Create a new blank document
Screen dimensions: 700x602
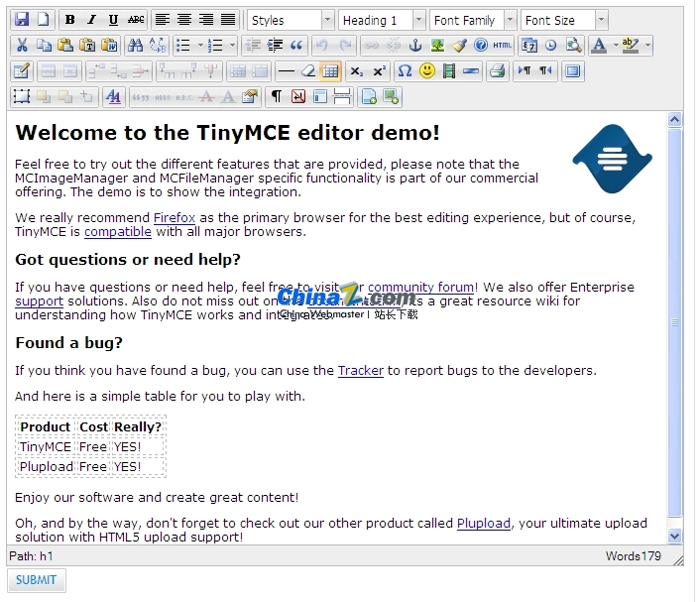coord(44,20)
